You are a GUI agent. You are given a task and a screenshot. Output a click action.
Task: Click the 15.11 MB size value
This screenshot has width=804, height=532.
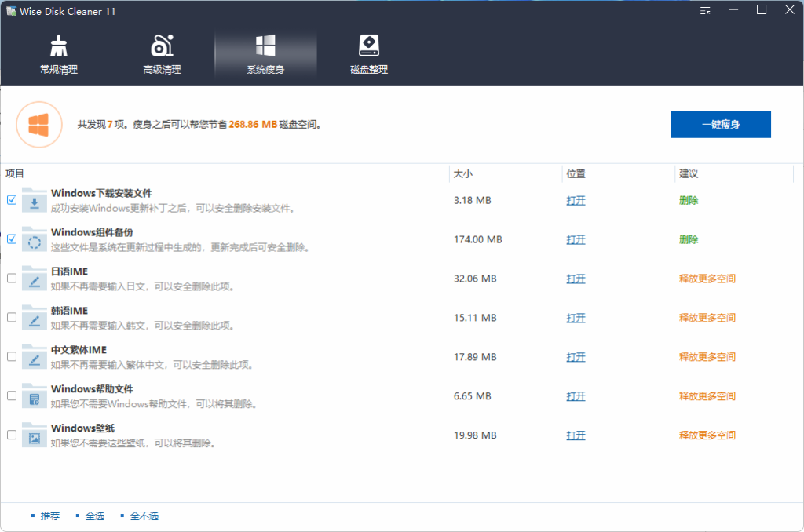pos(475,318)
